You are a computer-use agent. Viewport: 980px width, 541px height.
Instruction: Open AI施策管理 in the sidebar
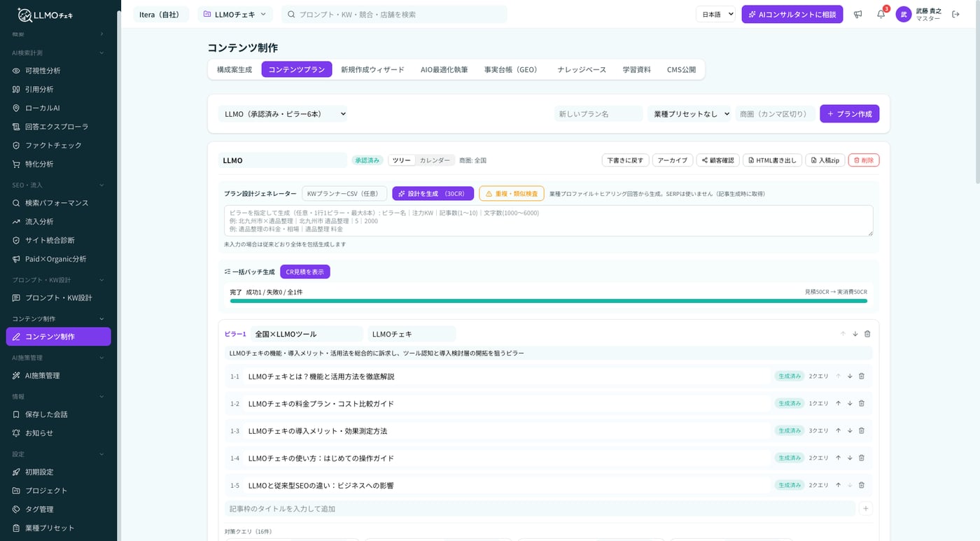coord(58,375)
